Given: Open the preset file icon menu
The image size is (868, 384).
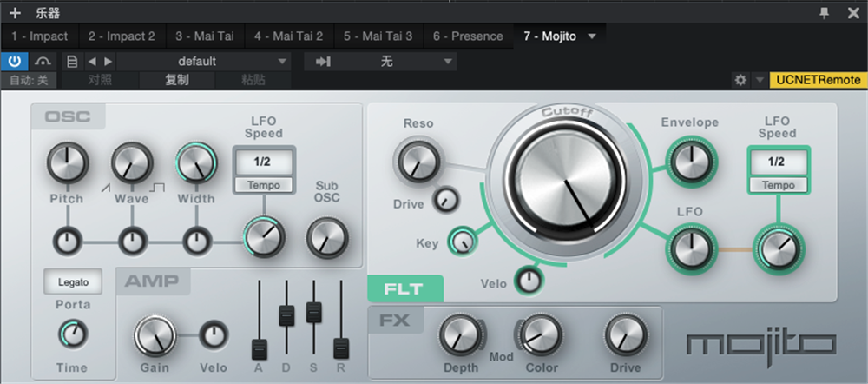Looking at the screenshot, I should [72, 61].
